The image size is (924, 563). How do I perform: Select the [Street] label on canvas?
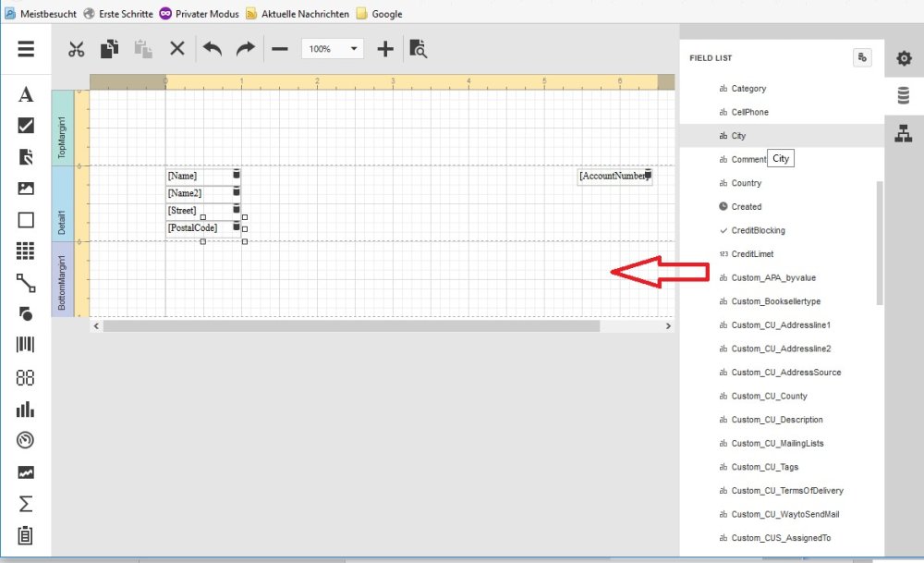point(203,211)
